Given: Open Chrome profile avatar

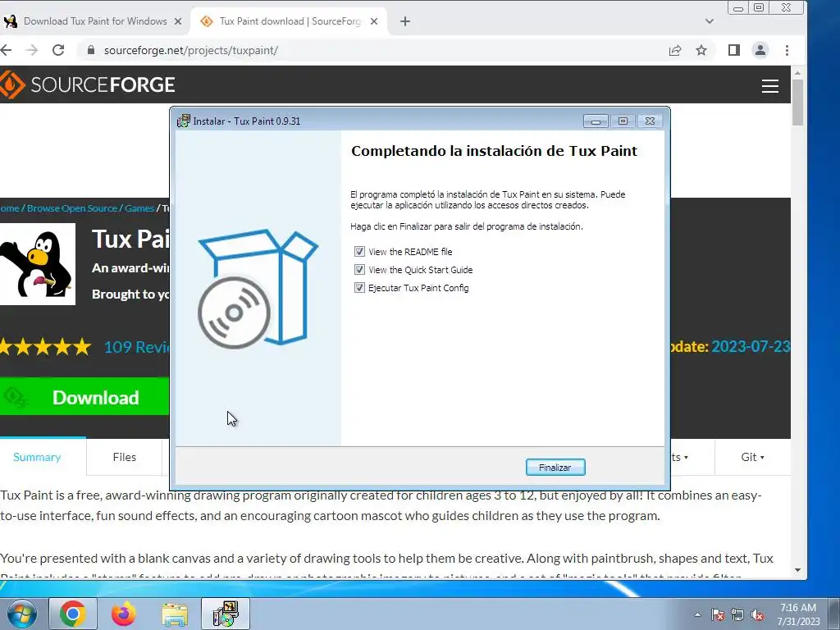Looking at the screenshot, I should pos(760,50).
